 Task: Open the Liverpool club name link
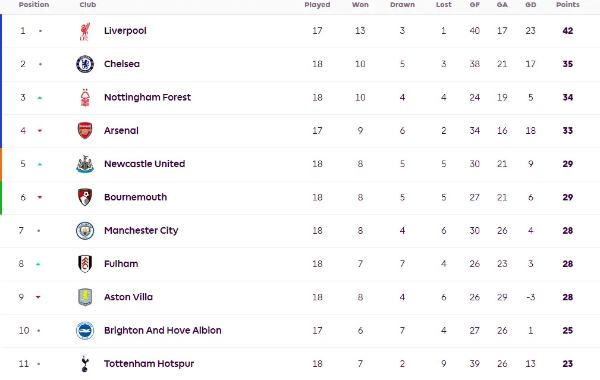point(125,31)
